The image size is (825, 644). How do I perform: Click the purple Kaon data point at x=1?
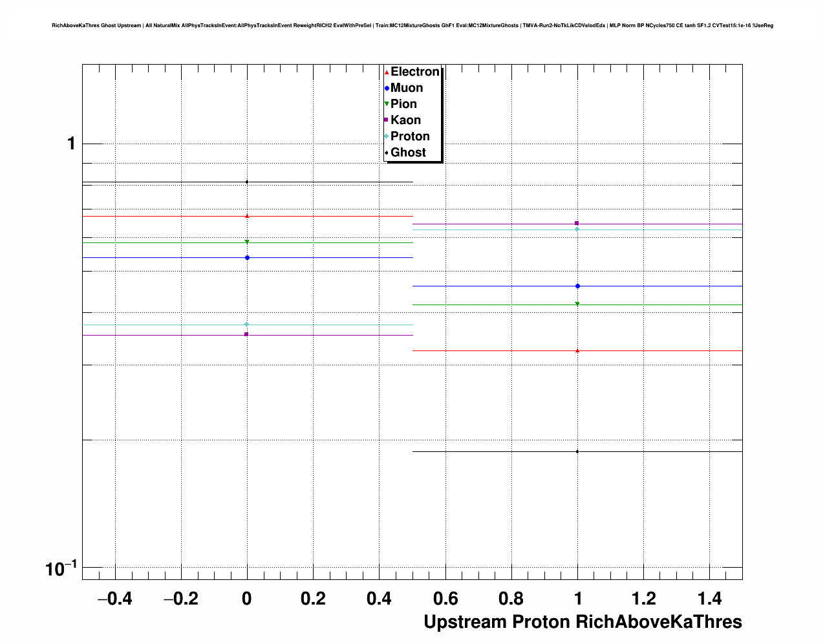tap(577, 223)
